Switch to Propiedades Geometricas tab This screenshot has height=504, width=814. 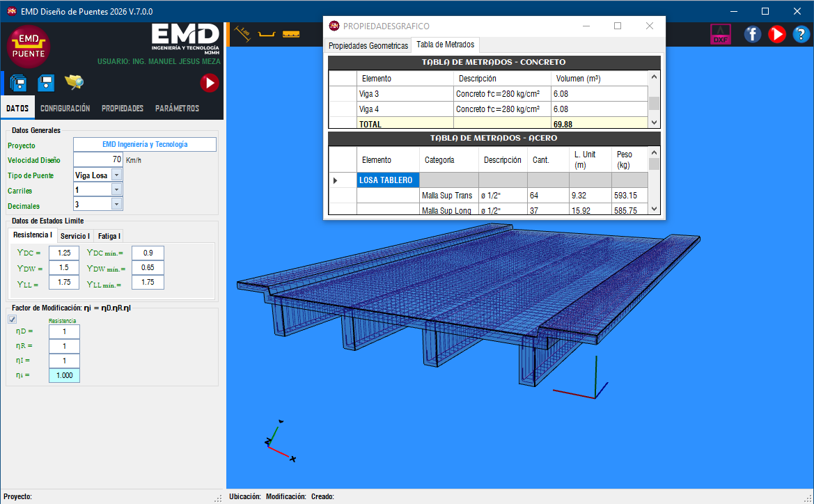[368, 46]
